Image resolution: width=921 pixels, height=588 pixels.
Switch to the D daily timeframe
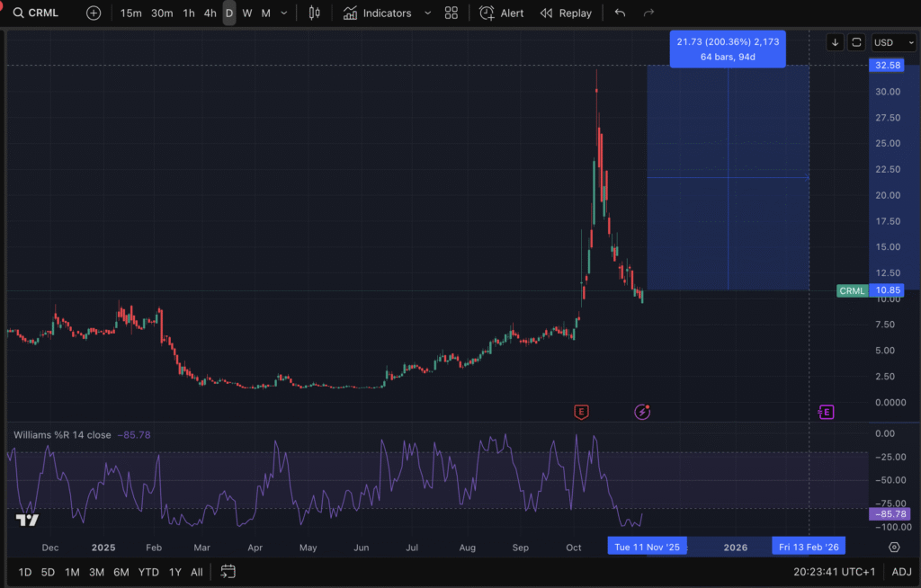[x=229, y=13]
